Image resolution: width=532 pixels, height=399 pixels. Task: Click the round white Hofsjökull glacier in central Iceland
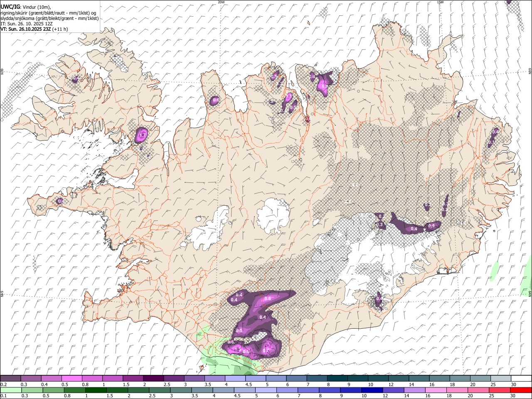pyautogui.click(x=273, y=215)
